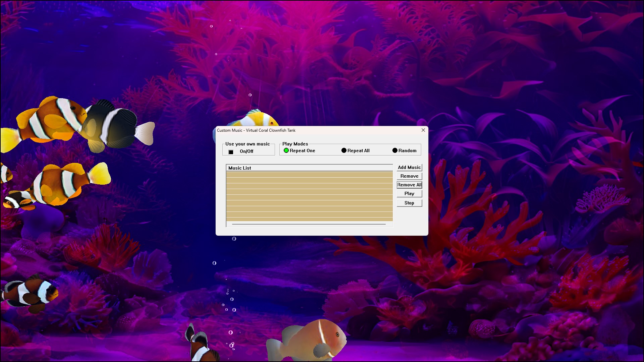Viewport: 644px width, 362px height.
Task: Click the horizontal scrollbar below the list
Action: (309, 224)
